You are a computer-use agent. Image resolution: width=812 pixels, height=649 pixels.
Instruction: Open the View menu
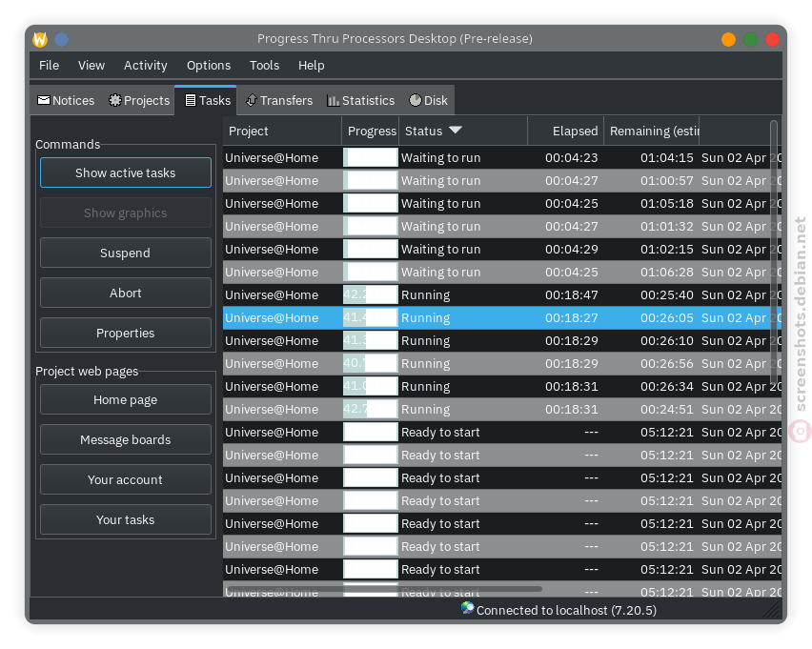pos(91,65)
